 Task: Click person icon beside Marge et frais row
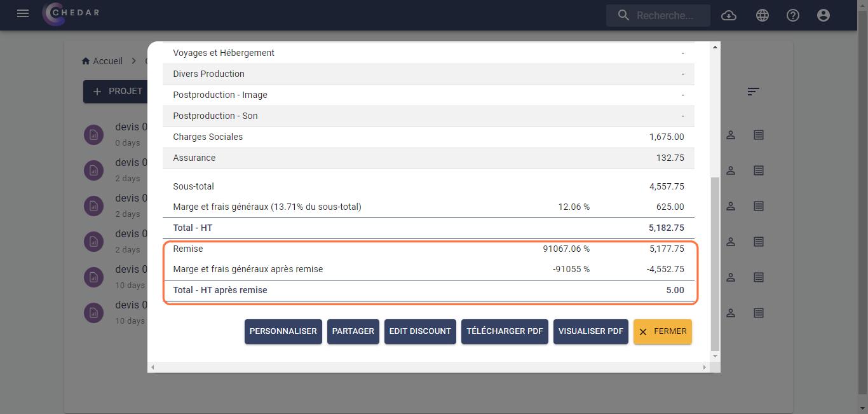[731, 206]
